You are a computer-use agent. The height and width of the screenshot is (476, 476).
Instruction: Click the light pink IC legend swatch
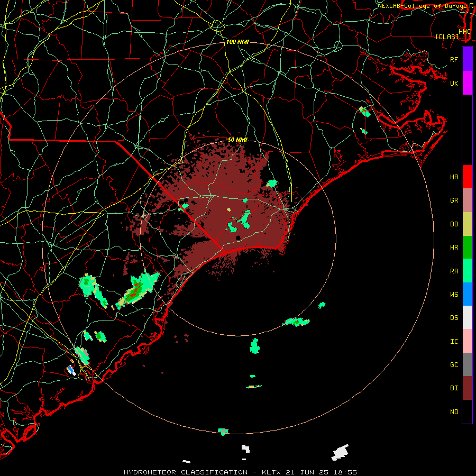pyautogui.click(x=467, y=341)
